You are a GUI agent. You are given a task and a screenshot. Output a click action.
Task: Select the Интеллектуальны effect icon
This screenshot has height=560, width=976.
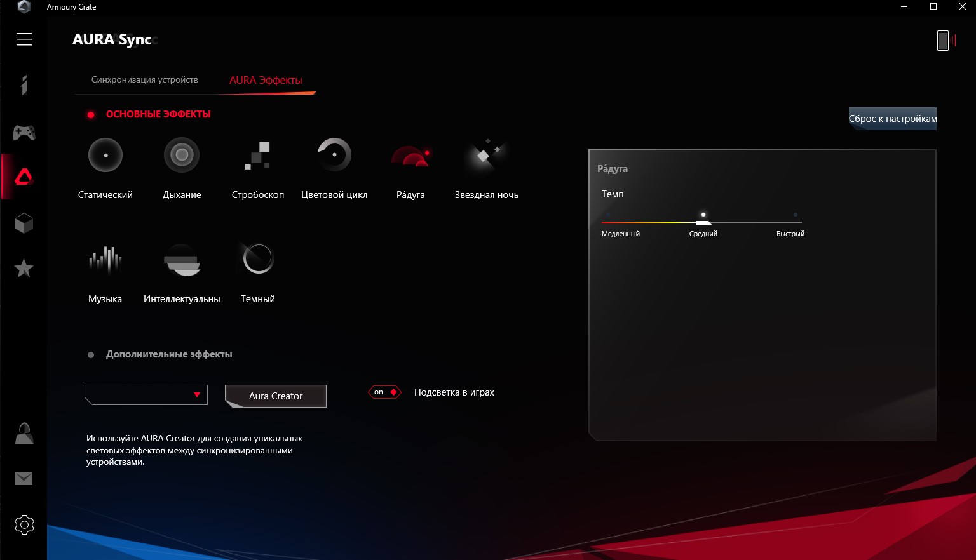[182, 260]
